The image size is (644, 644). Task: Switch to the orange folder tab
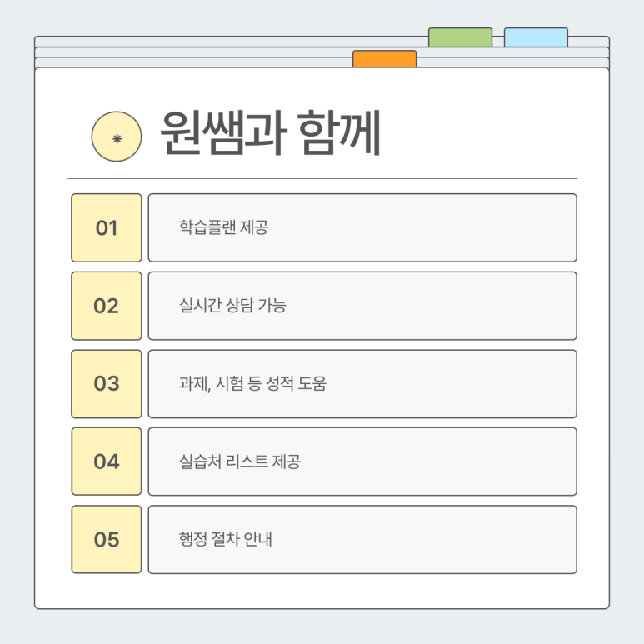point(384,58)
